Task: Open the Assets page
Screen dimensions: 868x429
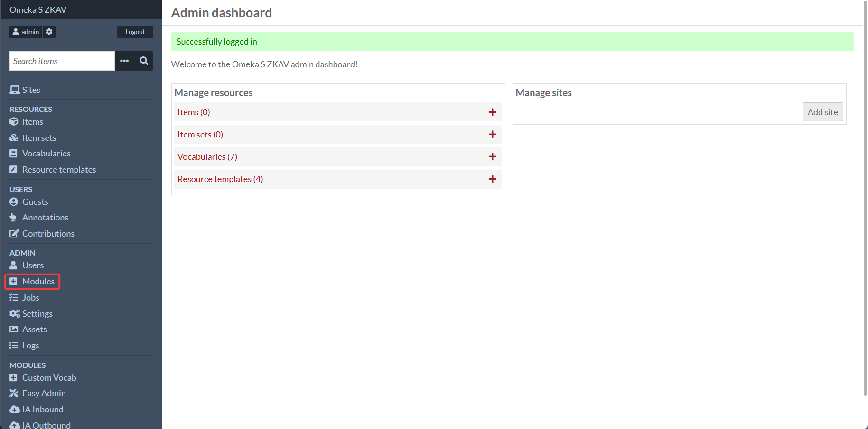Action: pyautogui.click(x=35, y=329)
